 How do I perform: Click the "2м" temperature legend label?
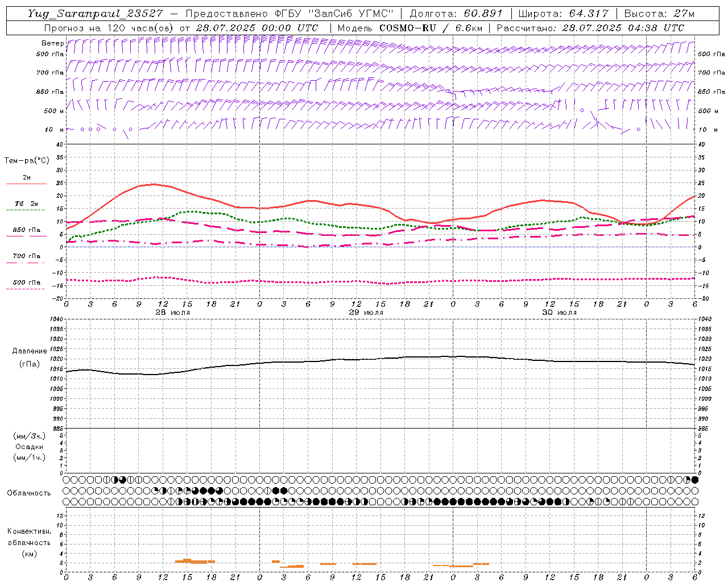tap(27, 178)
